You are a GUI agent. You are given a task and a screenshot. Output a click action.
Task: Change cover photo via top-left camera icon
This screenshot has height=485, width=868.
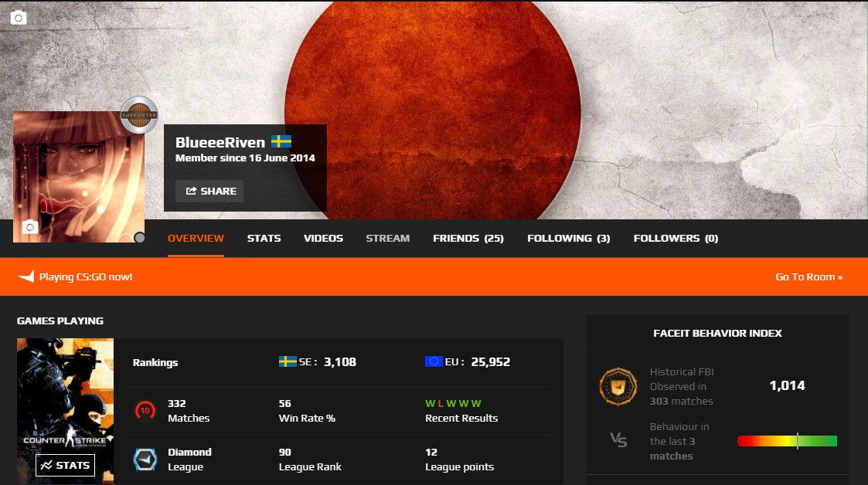[x=19, y=18]
